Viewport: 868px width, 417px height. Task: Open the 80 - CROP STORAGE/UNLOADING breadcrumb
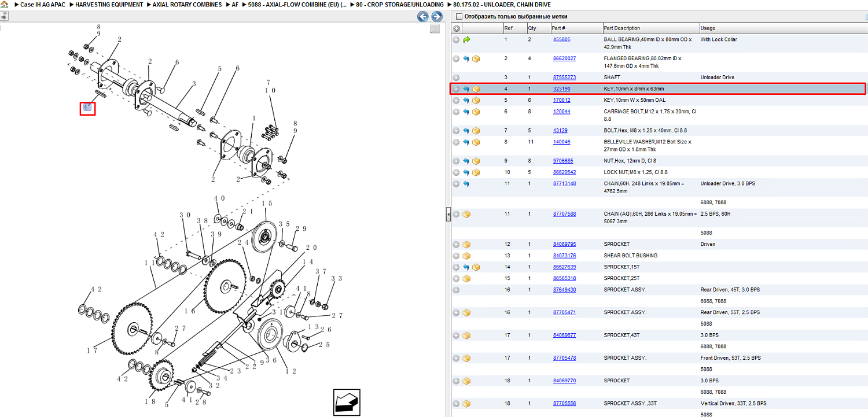click(400, 5)
